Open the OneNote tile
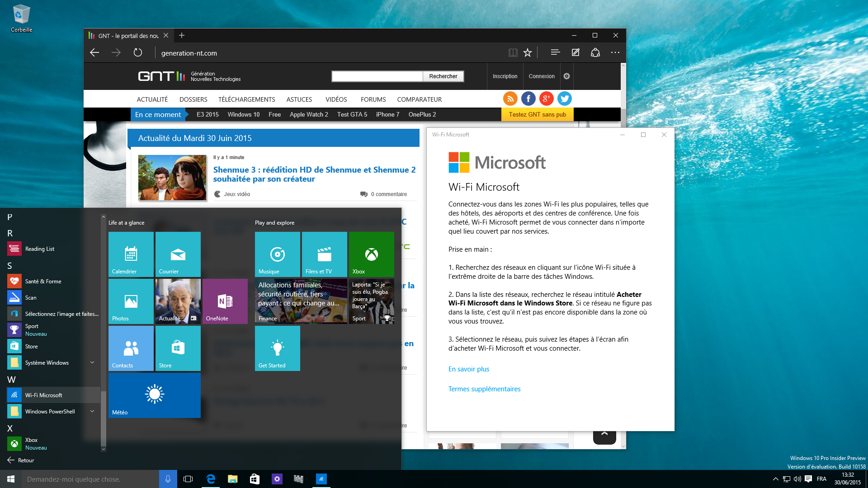Screen dimensions: 868x488 pyautogui.click(x=225, y=301)
